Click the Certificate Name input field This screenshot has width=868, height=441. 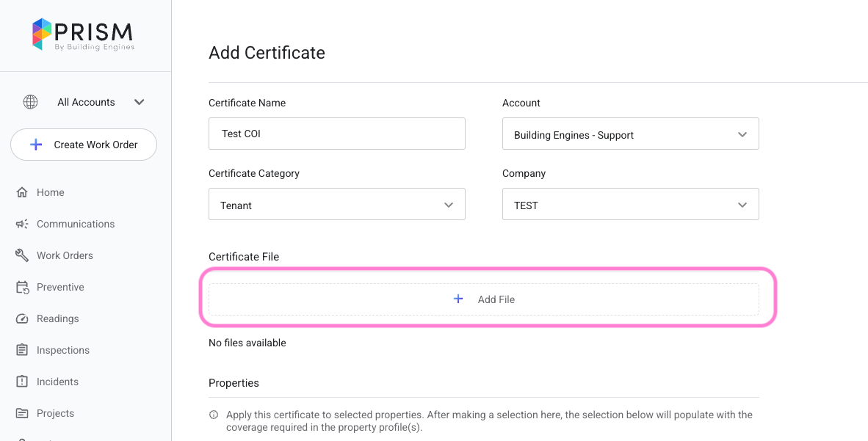pyautogui.click(x=336, y=134)
